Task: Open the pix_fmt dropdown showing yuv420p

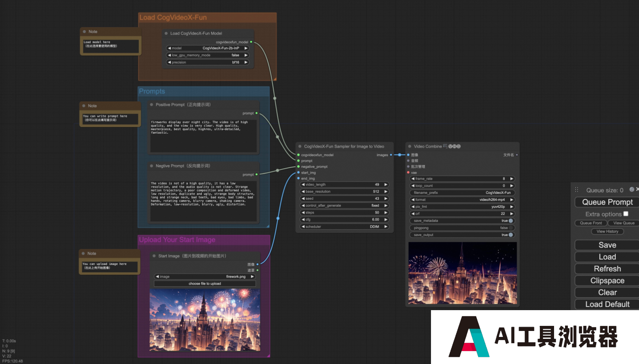Action: tap(462, 207)
